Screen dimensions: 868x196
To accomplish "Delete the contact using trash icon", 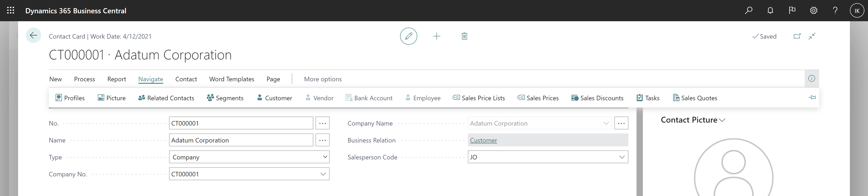I will (x=464, y=36).
